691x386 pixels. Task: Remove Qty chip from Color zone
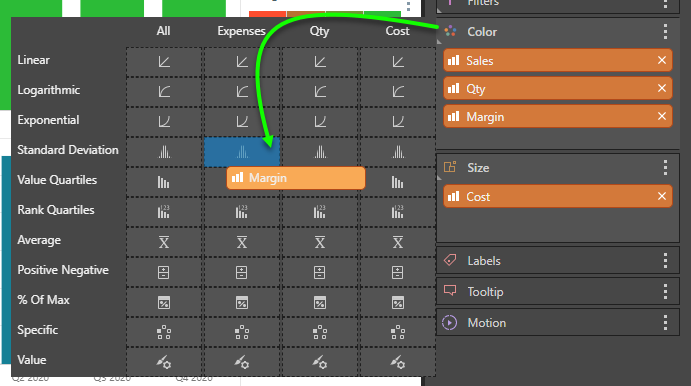(x=661, y=89)
